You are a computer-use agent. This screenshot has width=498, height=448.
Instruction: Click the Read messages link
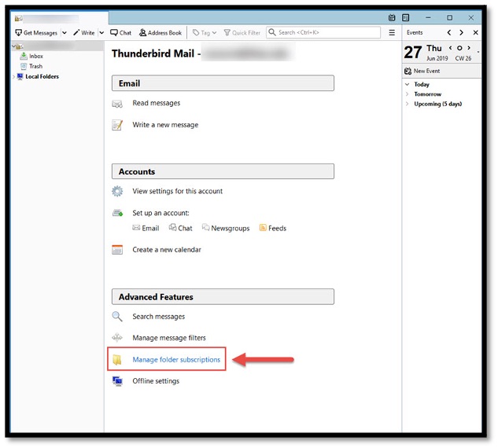tap(157, 103)
